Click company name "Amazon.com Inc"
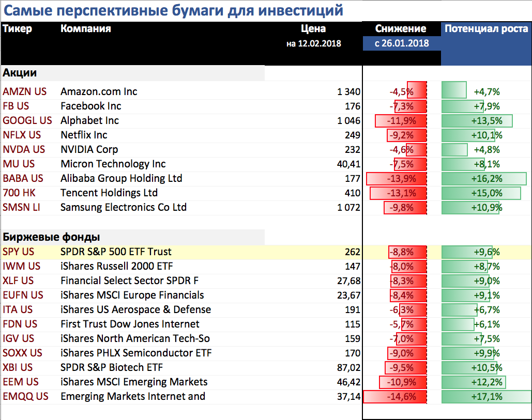The width and height of the screenshot is (532, 420). point(99,91)
